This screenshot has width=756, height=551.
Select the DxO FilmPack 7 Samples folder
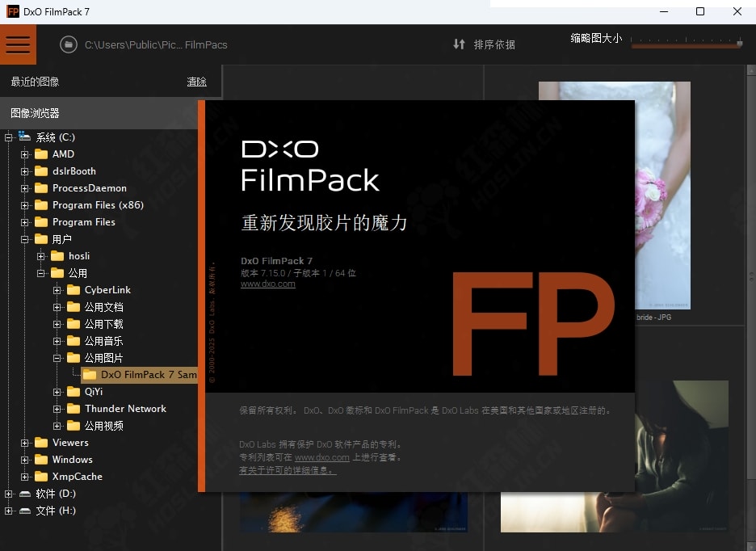coord(140,375)
